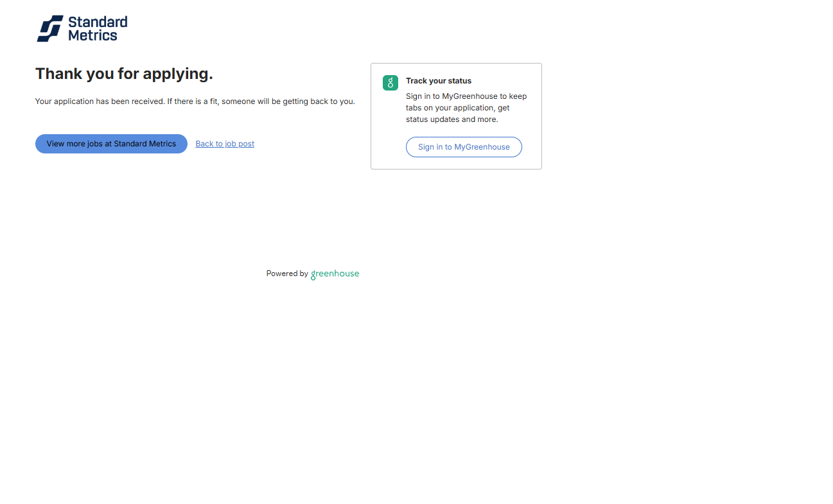The width and height of the screenshot is (833, 504).
Task: Click the first line of card description
Action: click(466, 96)
